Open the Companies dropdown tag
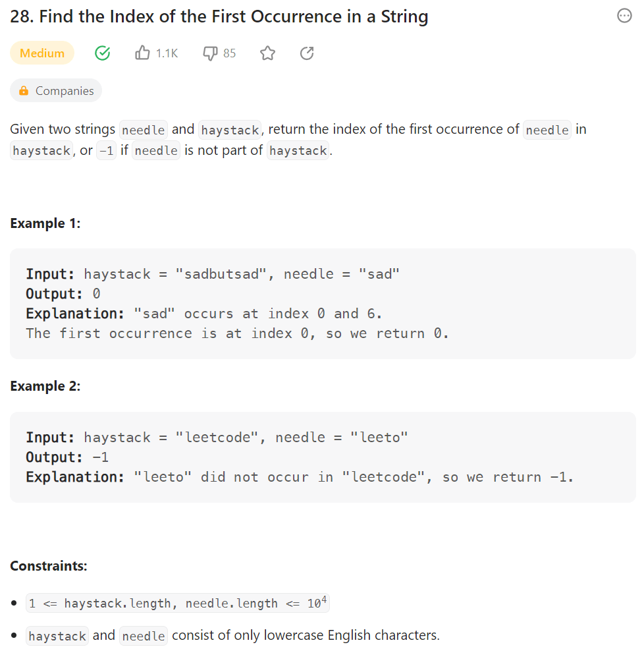Image resolution: width=644 pixels, height=653 pixels. 55,90
